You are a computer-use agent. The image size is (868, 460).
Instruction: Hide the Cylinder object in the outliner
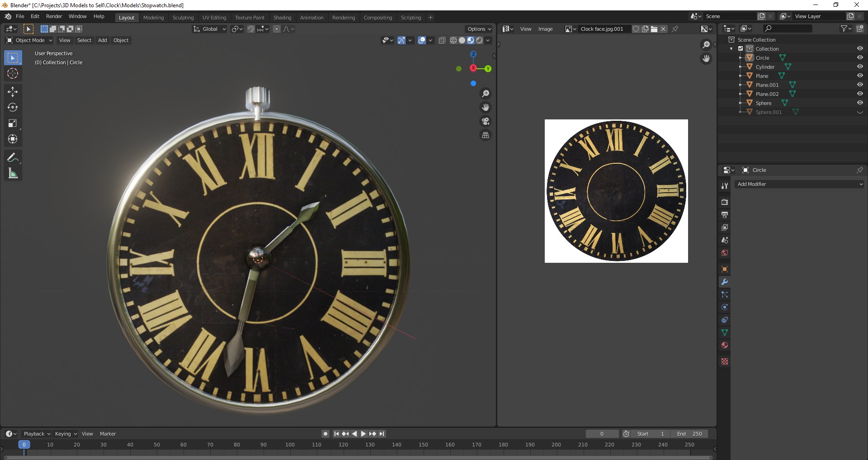coord(860,66)
